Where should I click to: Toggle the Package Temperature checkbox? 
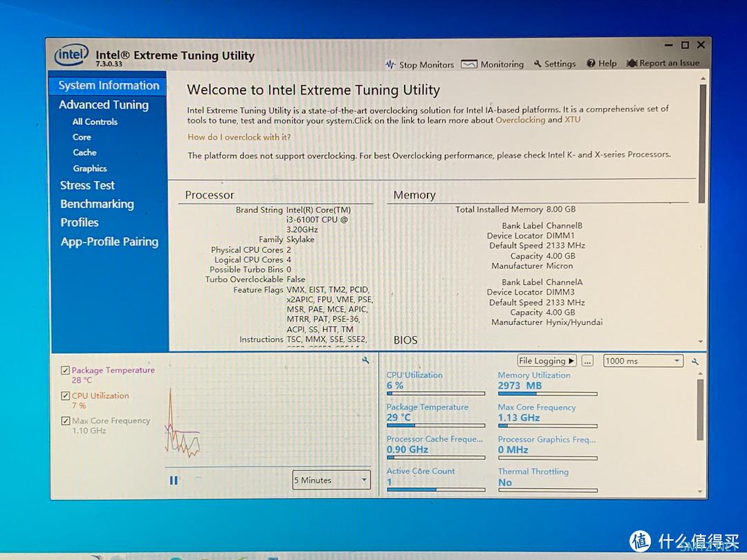(x=65, y=370)
